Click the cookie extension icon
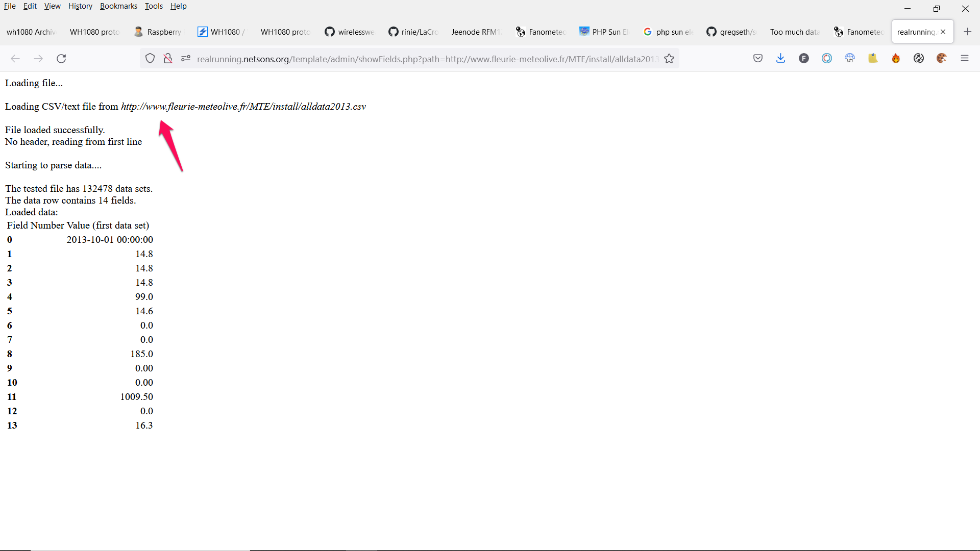This screenshot has width=980, height=551. click(942, 59)
